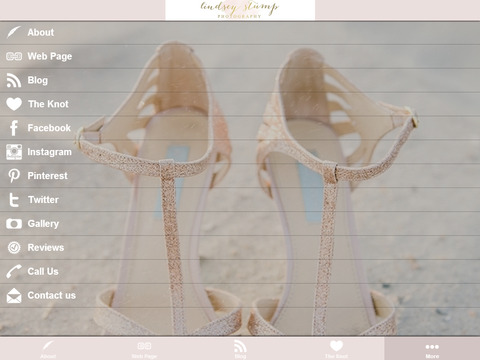The image size is (480, 360).
Task: Open the Web Page link icon
Action: point(14,56)
